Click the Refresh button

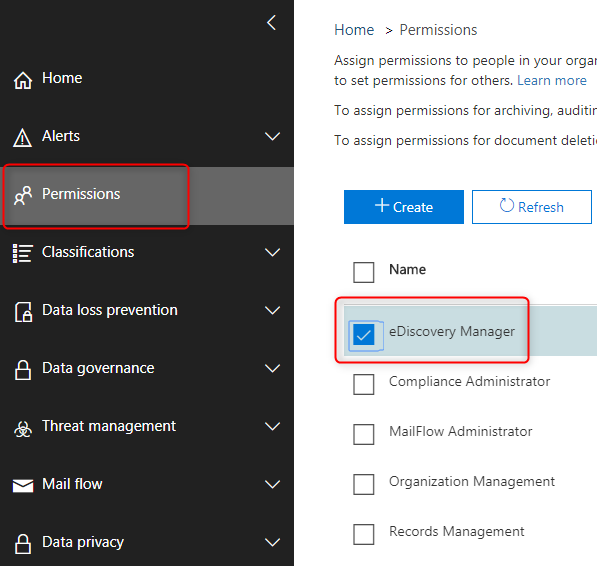[532, 207]
